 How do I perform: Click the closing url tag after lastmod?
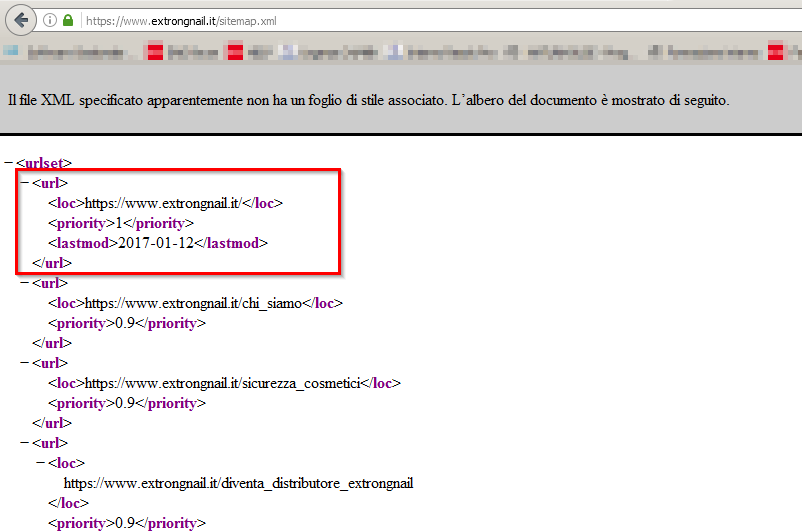point(52,263)
